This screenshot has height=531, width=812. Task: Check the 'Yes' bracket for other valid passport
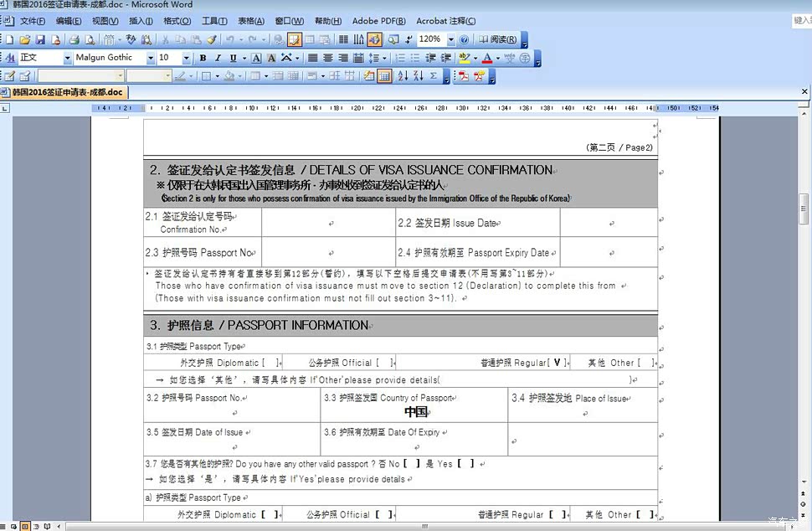465,463
